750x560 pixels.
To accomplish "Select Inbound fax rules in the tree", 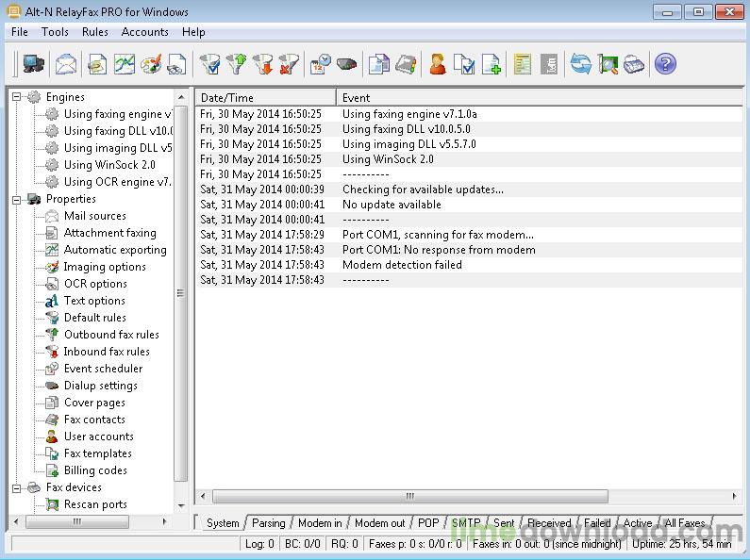I will pyautogui.click(x=107, y=352).
